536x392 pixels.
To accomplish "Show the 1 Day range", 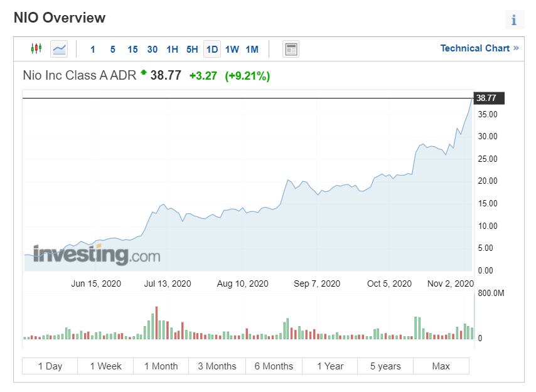I will coord(50,366).
